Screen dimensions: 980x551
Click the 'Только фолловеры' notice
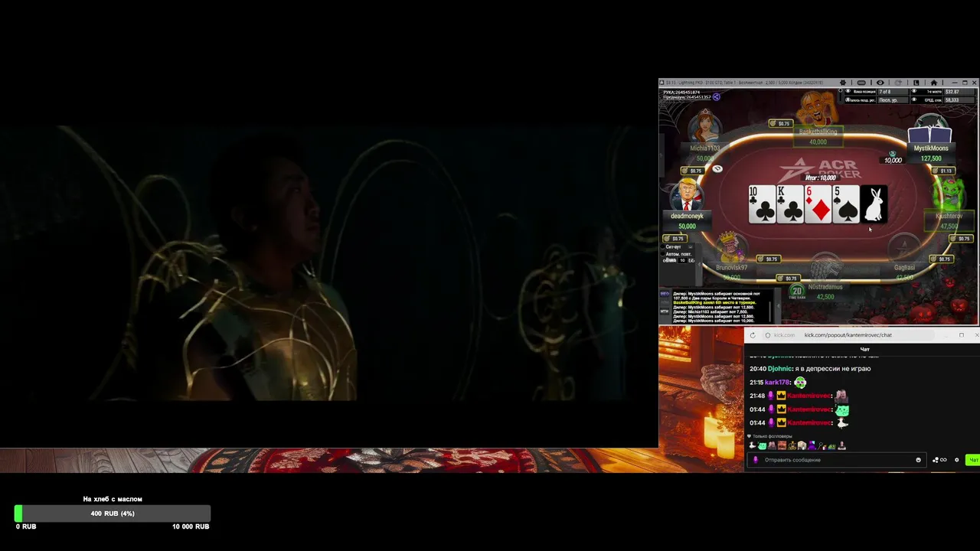coord(770,436)
